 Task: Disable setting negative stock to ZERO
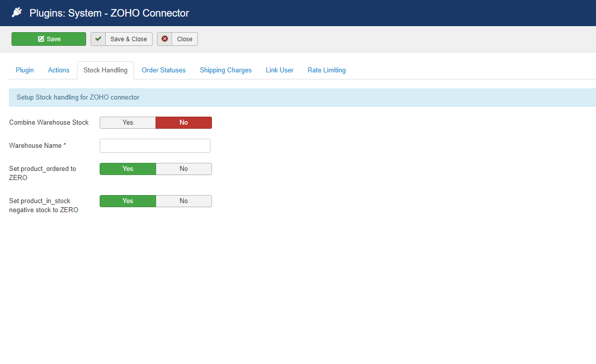184,201
